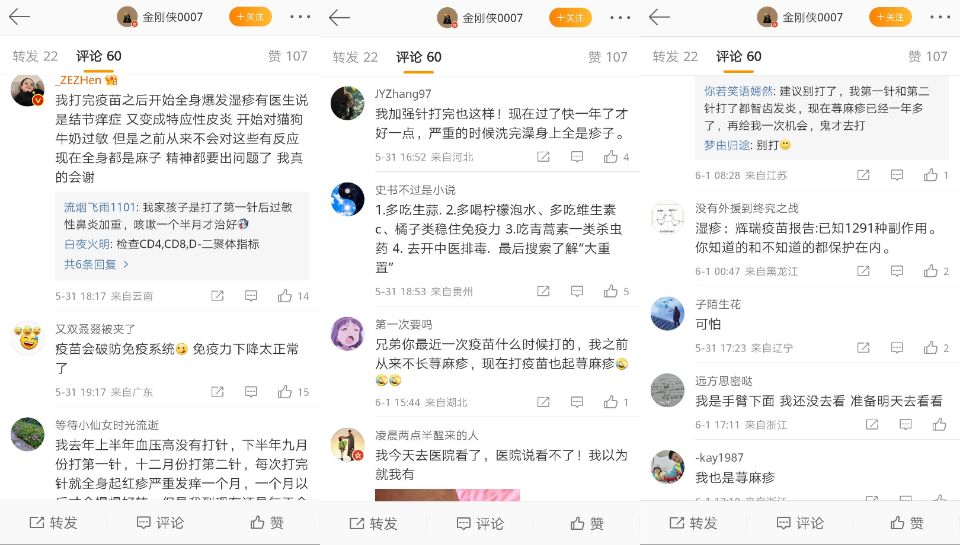Select 评论 60 tab in right panel
Image resolution: width=960 pixels, height=545 pixels.
point(738,56)
